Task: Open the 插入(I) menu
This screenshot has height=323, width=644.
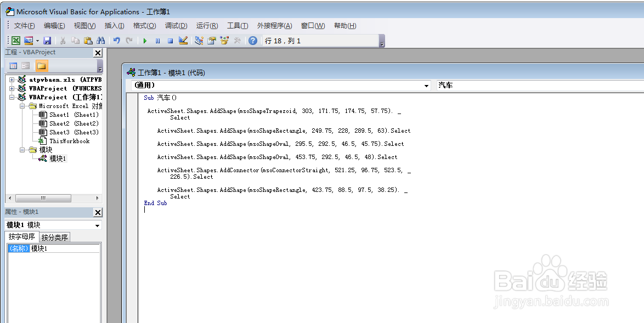Action: pos(114,25)
